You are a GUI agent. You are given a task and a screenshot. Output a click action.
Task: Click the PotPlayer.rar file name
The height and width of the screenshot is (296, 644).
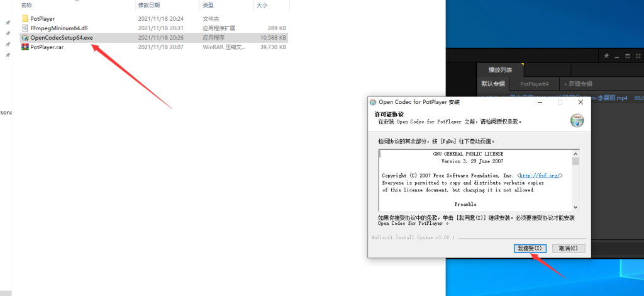tap(47, 47)
